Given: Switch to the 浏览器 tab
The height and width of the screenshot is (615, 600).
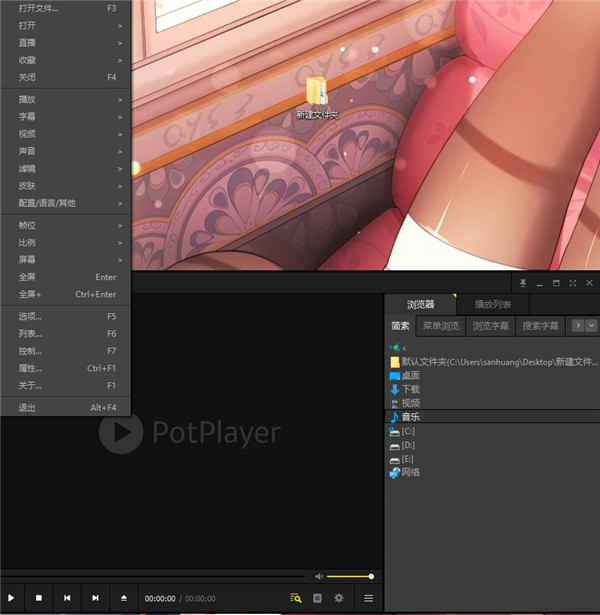Looking at the screenshot, I should [x=420, y=304].
